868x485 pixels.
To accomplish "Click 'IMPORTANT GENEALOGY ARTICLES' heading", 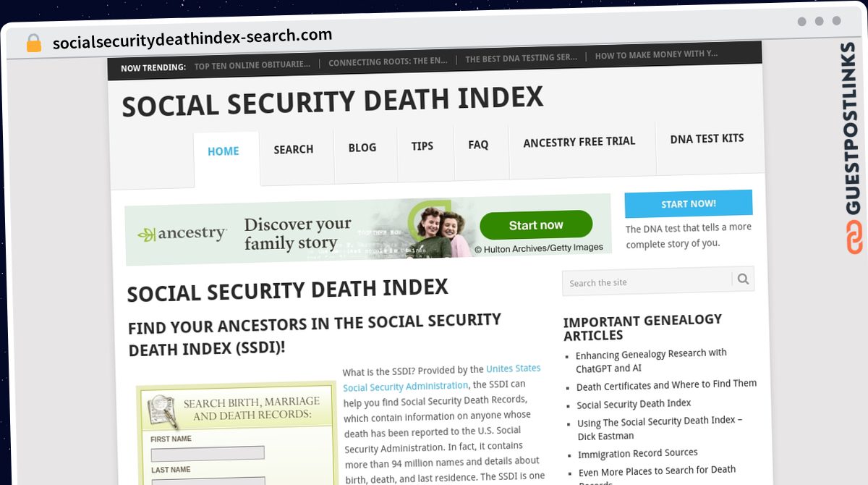I will (642, 327).
